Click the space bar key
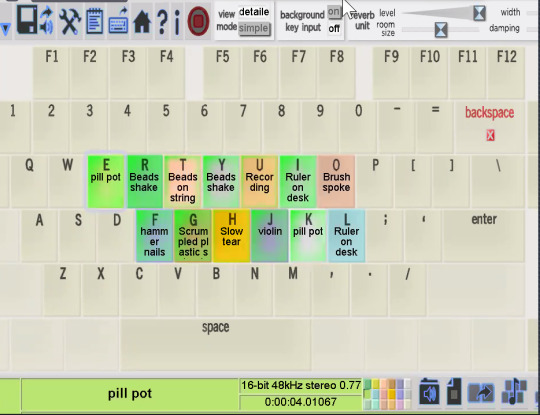The height and width of the screenshot is (415, 540). [x=216, y=344]
